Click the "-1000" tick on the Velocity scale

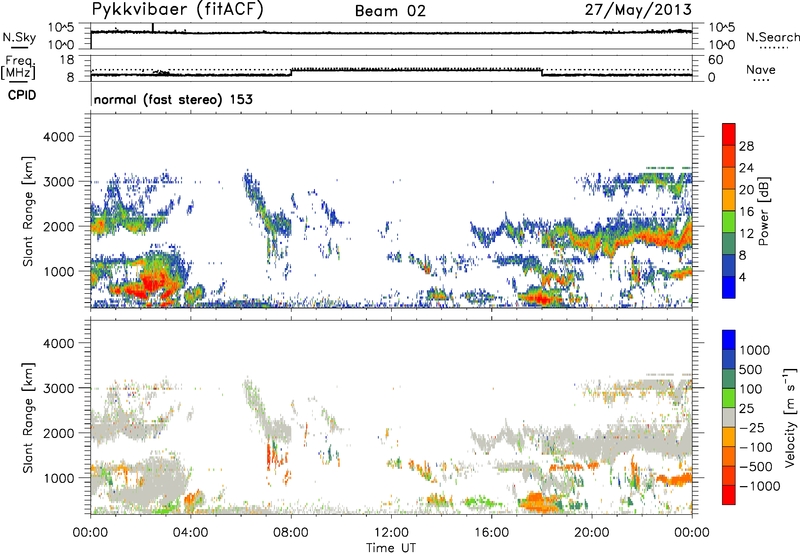[x=759, y=486]
